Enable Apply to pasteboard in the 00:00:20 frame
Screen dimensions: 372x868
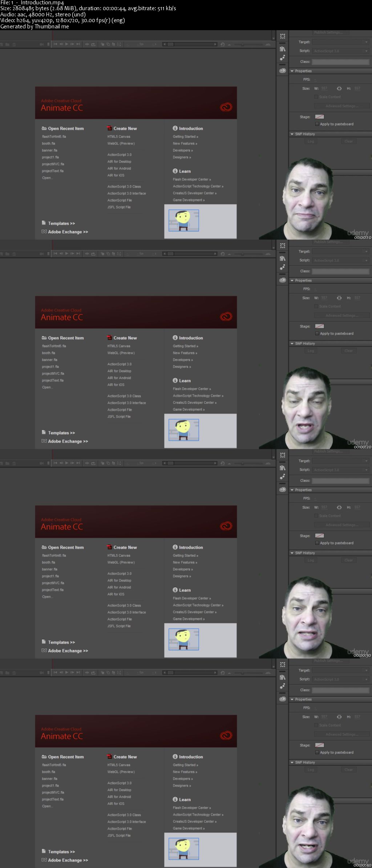317,333
